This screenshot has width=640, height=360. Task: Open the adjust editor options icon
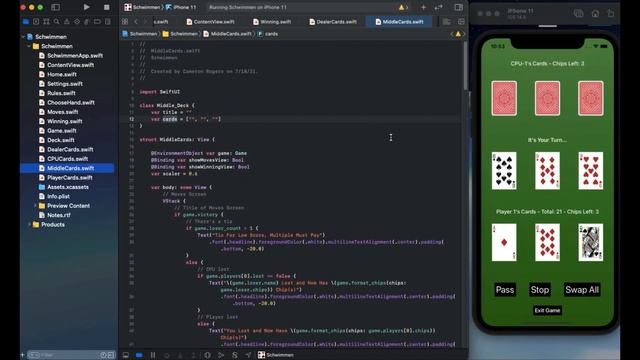[x=447, y=22]
